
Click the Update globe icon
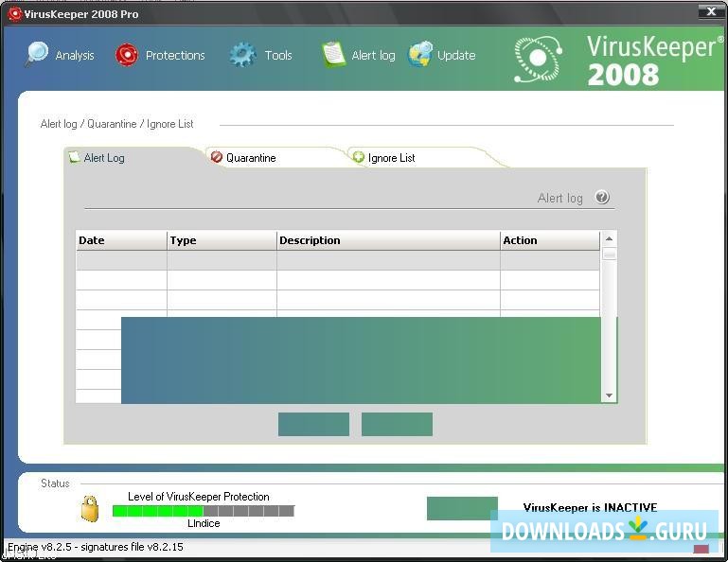click(420, 54)
